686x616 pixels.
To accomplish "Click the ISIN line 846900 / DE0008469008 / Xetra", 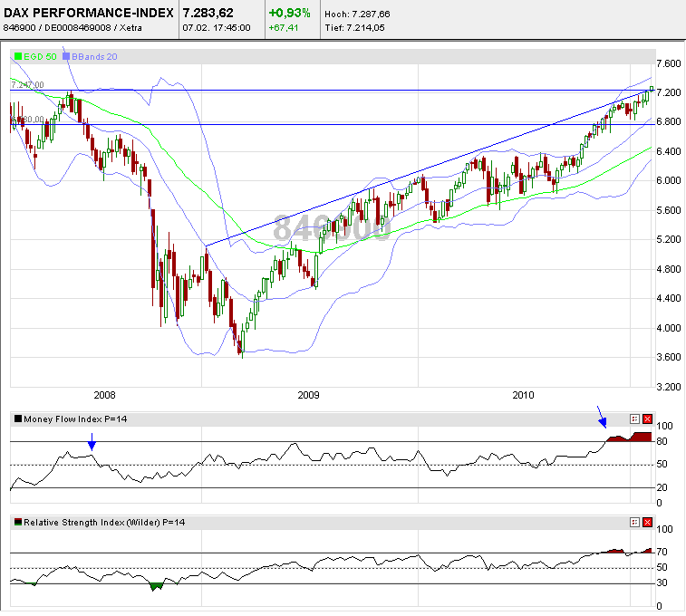I will point(72,27).
